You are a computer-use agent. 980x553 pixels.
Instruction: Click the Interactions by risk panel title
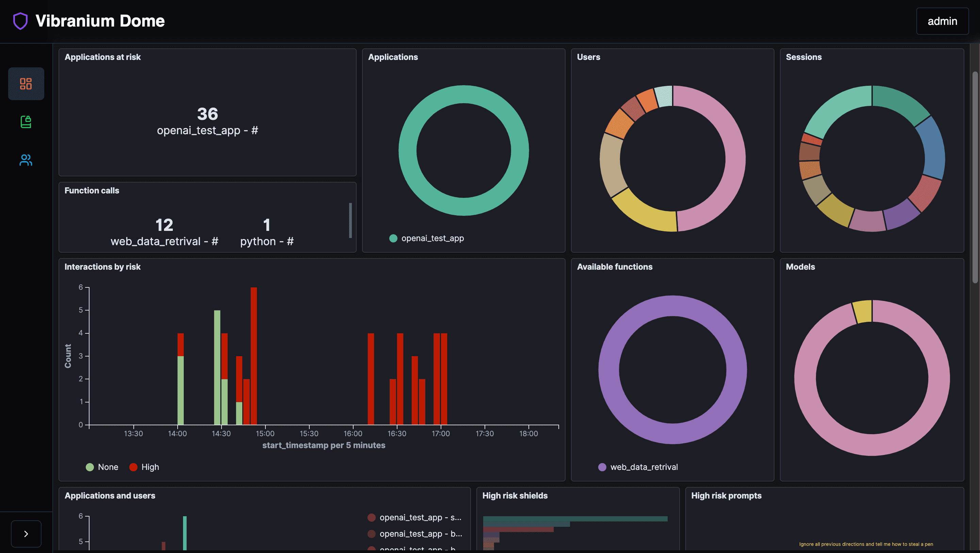click(x=102, y=267)
